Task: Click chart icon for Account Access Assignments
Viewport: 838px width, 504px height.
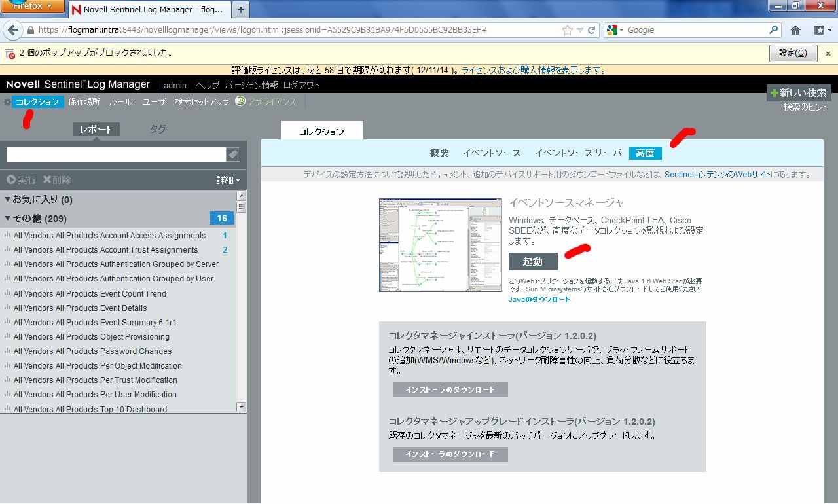Action: pos(7,236)
